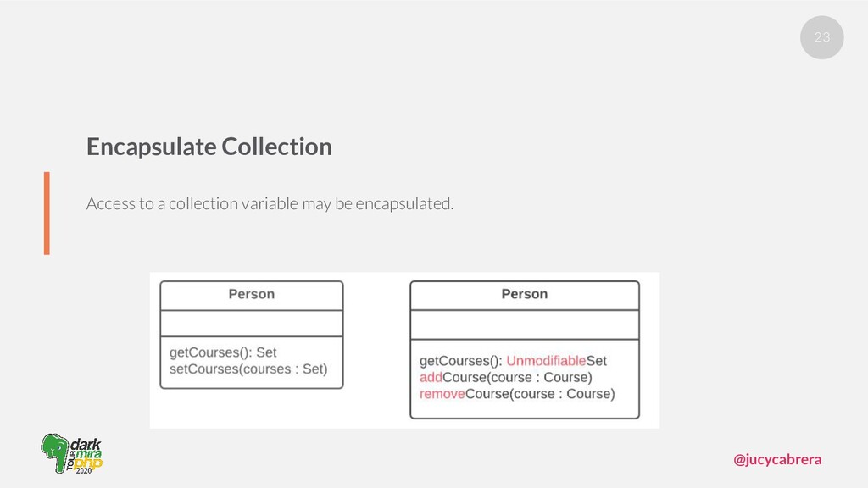
Task: Select the right Person class title
Action: (524, 294)
